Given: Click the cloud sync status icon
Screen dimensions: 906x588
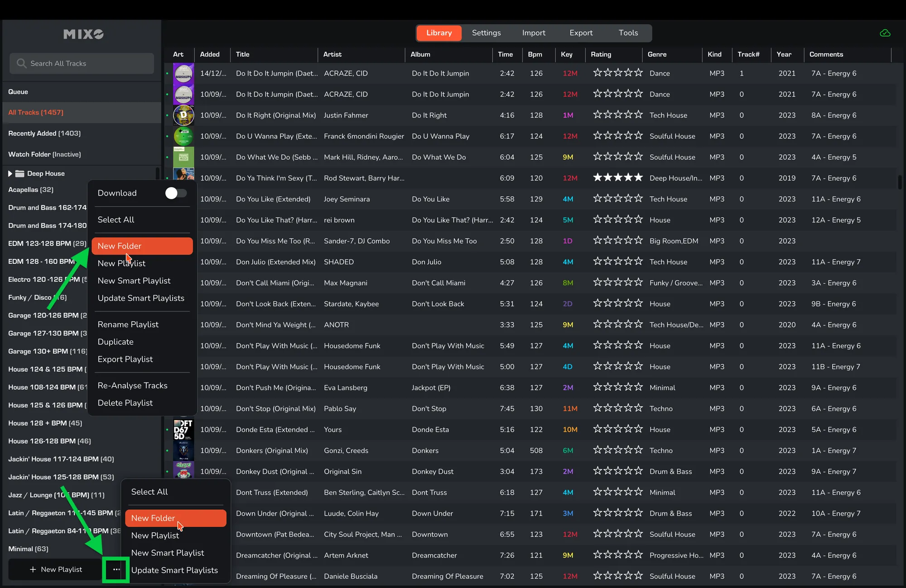Looking at the screenshot, I should click(885, 33).
